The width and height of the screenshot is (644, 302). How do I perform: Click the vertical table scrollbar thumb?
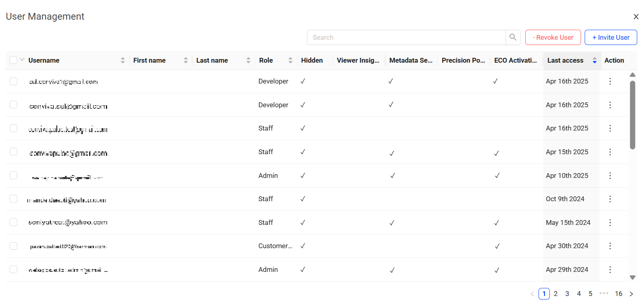[633, 115]
